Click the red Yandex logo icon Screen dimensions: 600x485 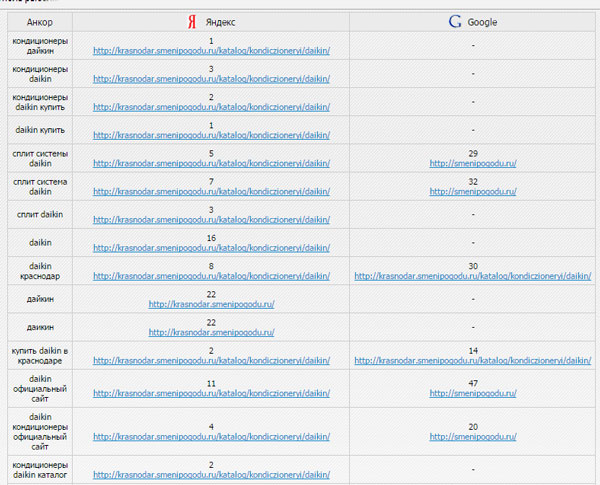[191, 21]
